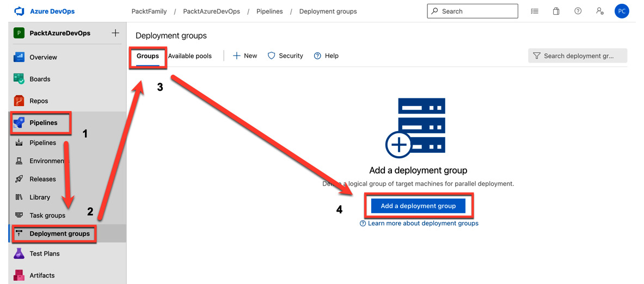
Task: Open Environments in the sidebar
Action: [50, 161]
